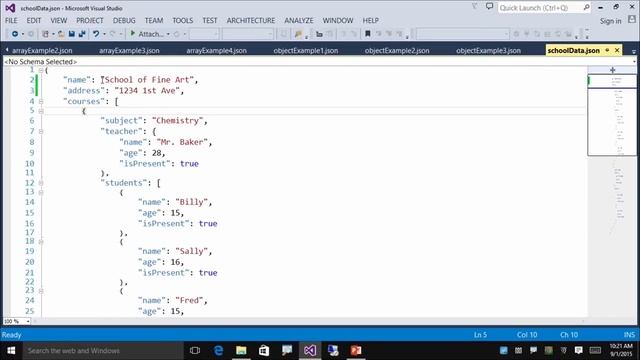Open the HELP menu
The image size is (640, 360).
(371, 20)
